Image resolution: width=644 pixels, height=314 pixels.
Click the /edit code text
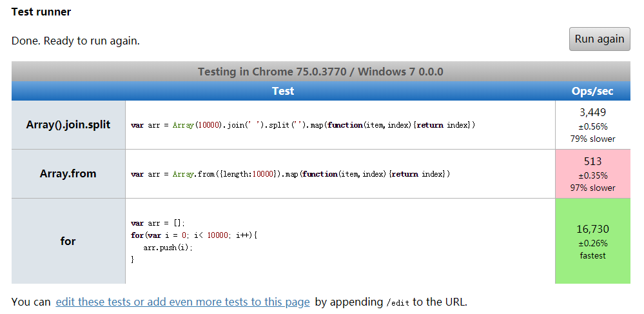pos(397,302)
